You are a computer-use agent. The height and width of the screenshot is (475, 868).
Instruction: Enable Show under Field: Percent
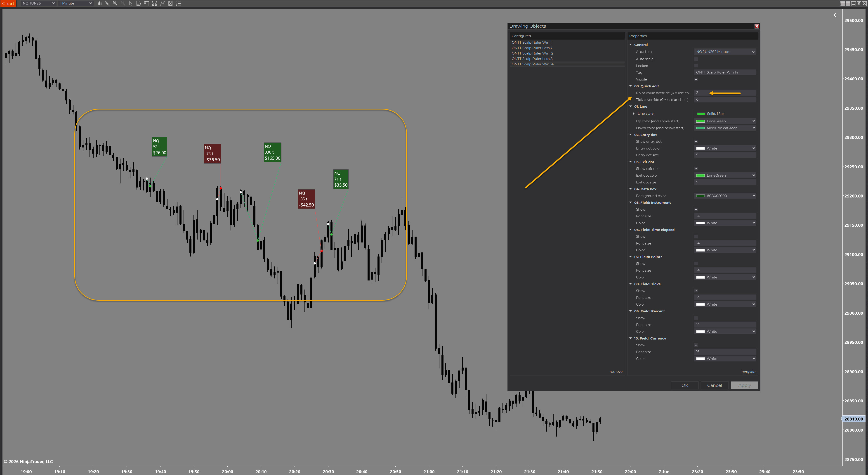(696, 318)
